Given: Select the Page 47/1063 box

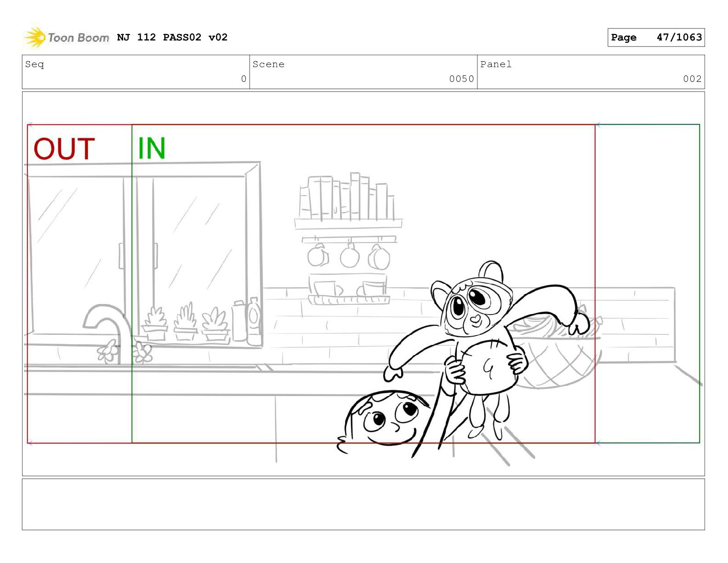Looking at the screenshot, I should tap(656, 37).
